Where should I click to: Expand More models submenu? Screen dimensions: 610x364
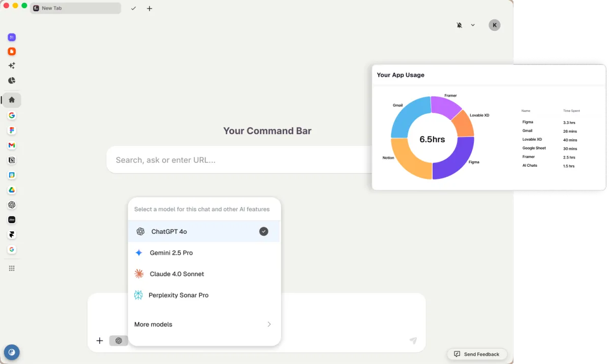point(204,324)
